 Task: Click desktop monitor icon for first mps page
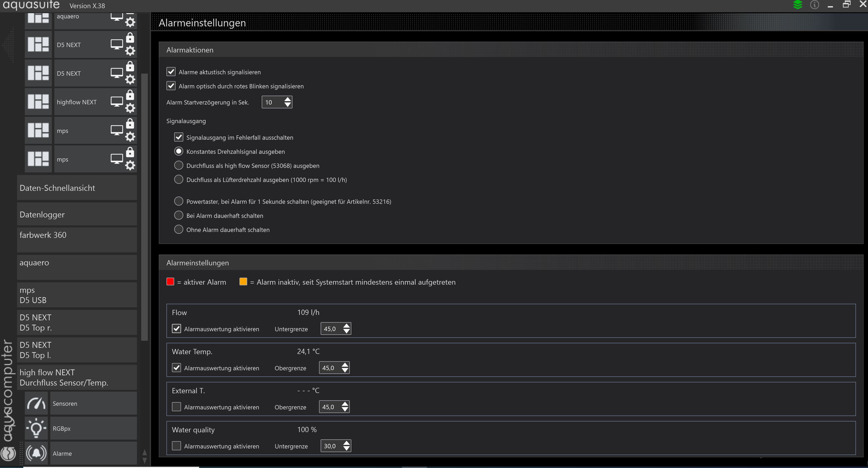pos(117,130)
